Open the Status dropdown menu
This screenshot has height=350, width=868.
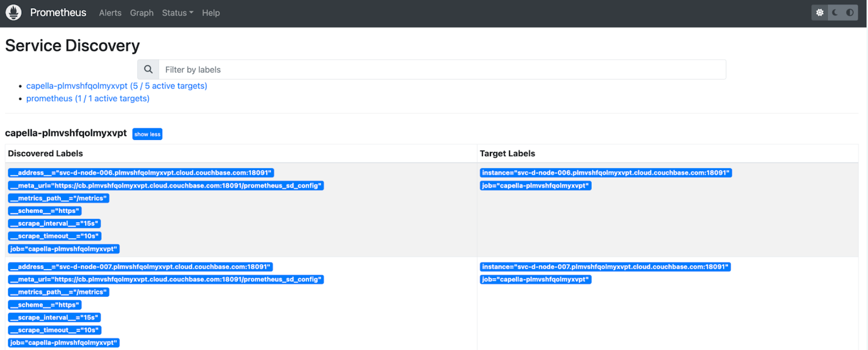(178, 13)
